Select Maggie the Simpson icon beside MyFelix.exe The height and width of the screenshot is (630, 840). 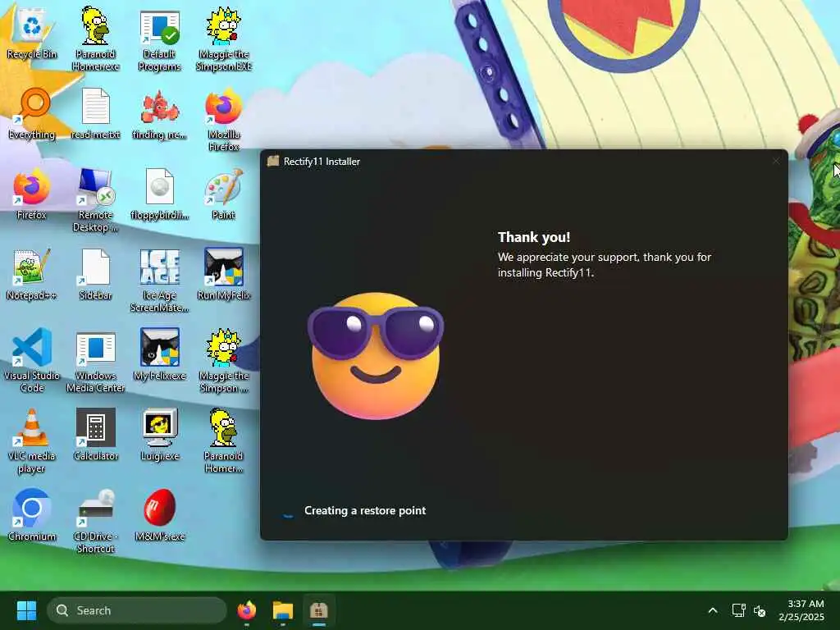tap(223, 361)
